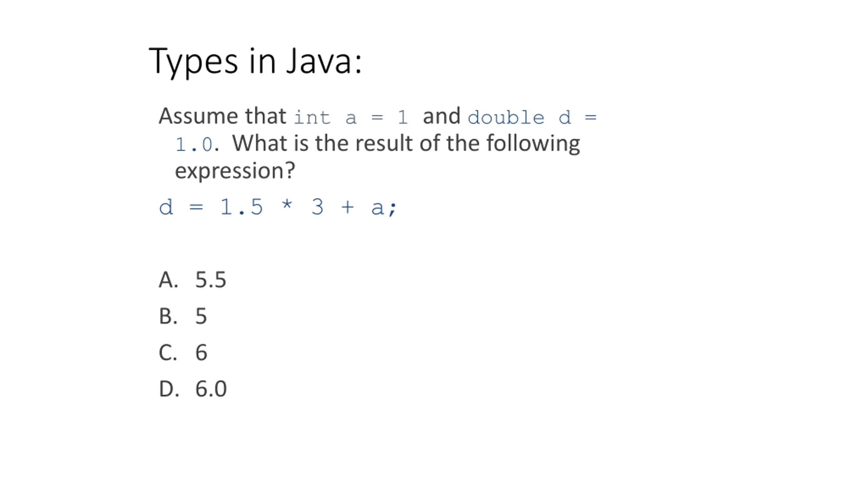This screenshot has height=488, width=868.
Task: Click the word 'expression?' in the question
Action: click(x=235, y=171)
